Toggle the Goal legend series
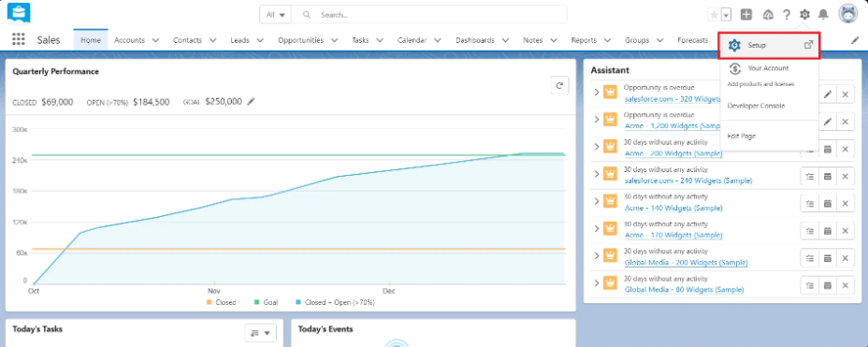The height and width of the screenshot is (347, 868). tap(266, 302)
